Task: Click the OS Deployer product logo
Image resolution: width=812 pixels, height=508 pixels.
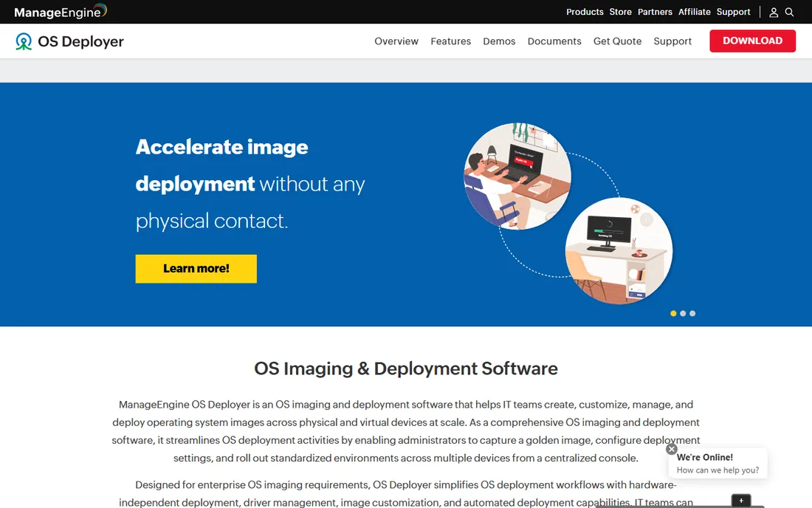Action: coord(69,41)
